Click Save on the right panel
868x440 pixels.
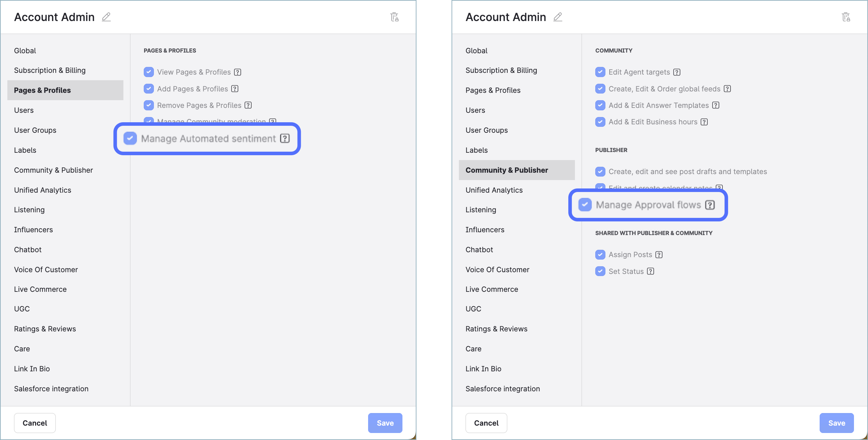[836, 423]
